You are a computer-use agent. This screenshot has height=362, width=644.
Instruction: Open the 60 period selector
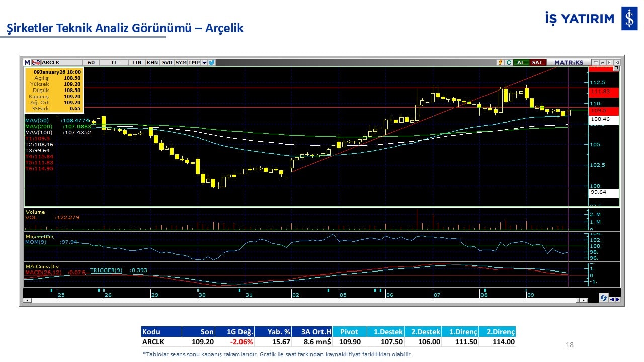91,63
